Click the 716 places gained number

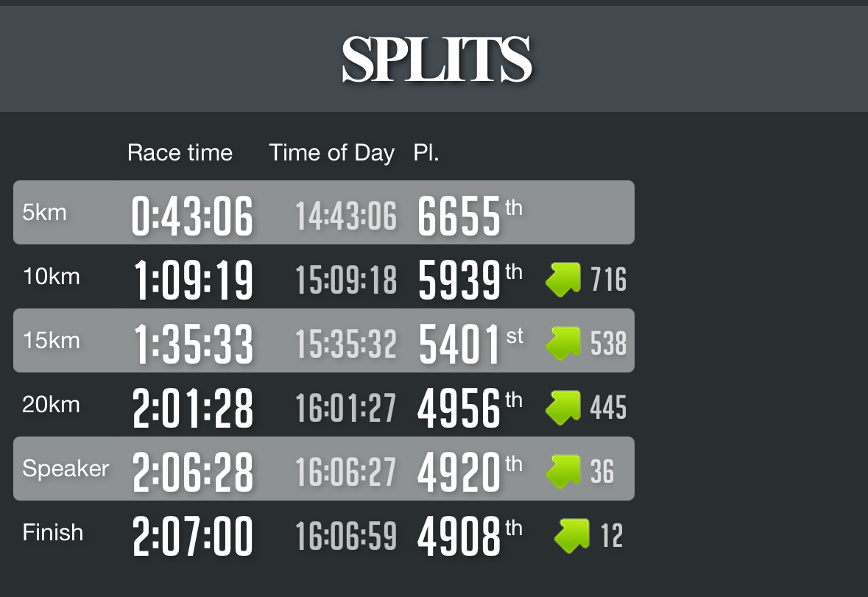click(x=608, y=280)
